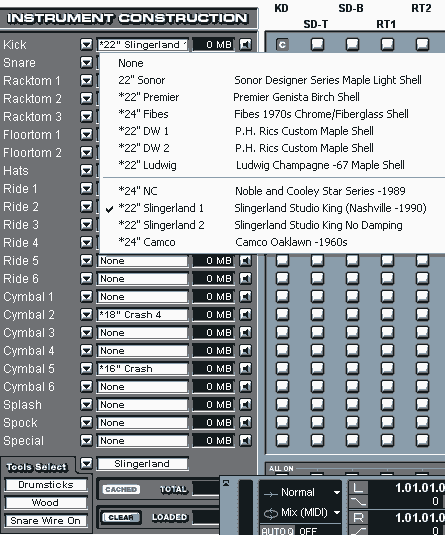
Task: Toggle the AUTO Q button
Action: coord(277,531)
